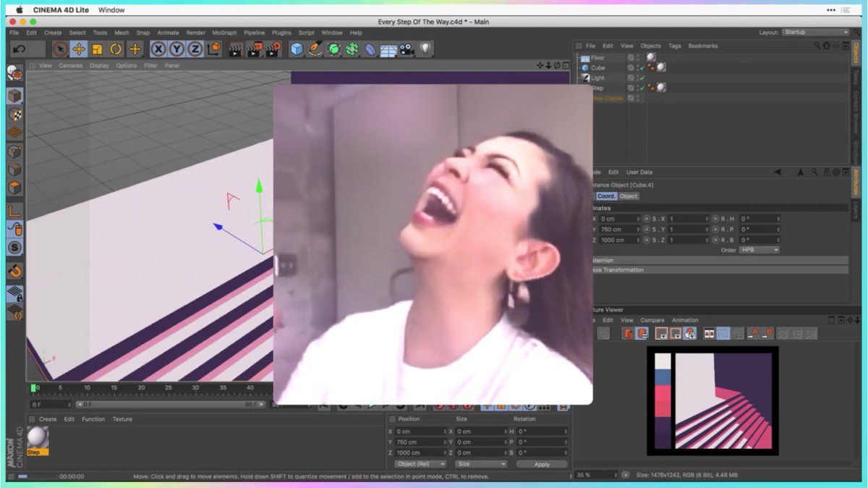Screen dimensions: 868x488
Task: Open the deformer capsule icon
Action: (x=370, y=49)
